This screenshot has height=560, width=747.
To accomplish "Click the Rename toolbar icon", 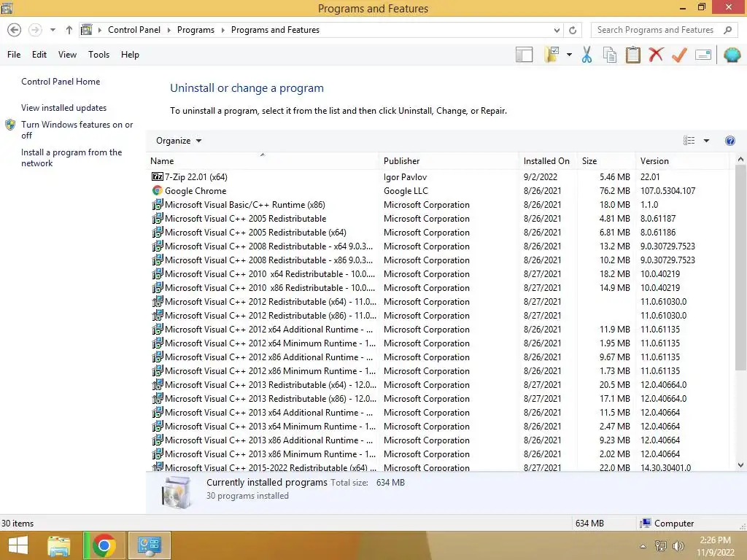I will tap(703, 55).
